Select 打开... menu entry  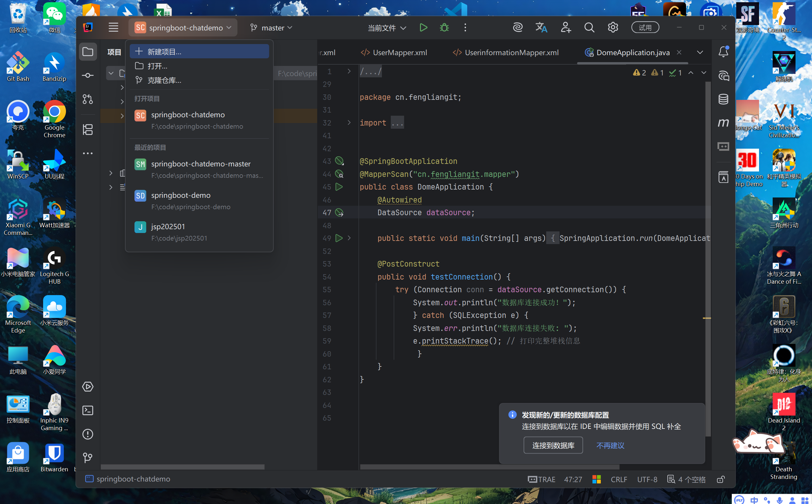pyautogui.click(x=199, y=66)
